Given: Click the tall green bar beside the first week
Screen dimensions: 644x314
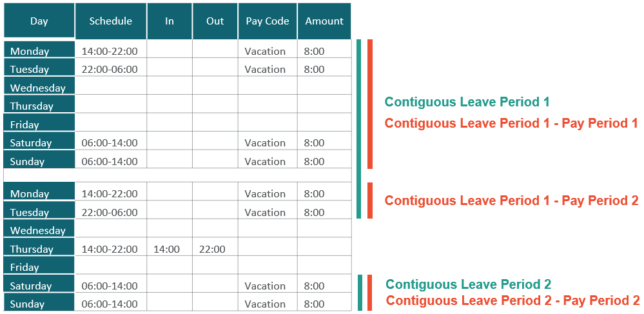Looking at the screenshot, I should tap(359, 129).
